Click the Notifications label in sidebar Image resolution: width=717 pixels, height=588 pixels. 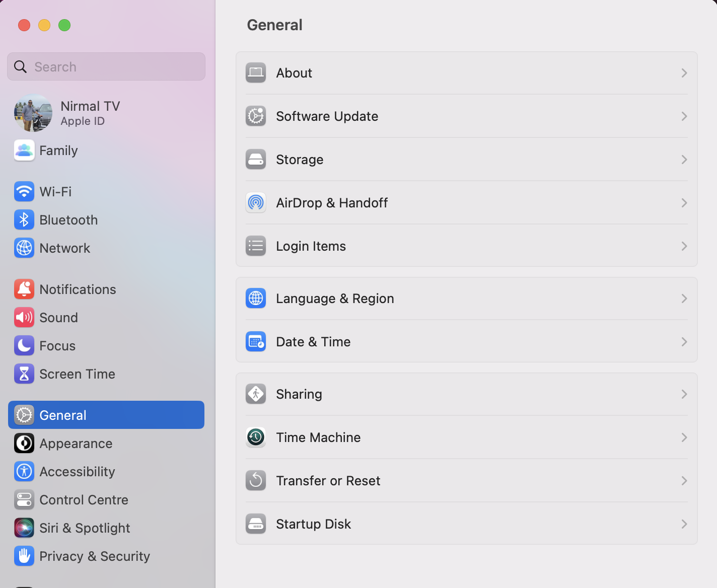pos(78,289)
